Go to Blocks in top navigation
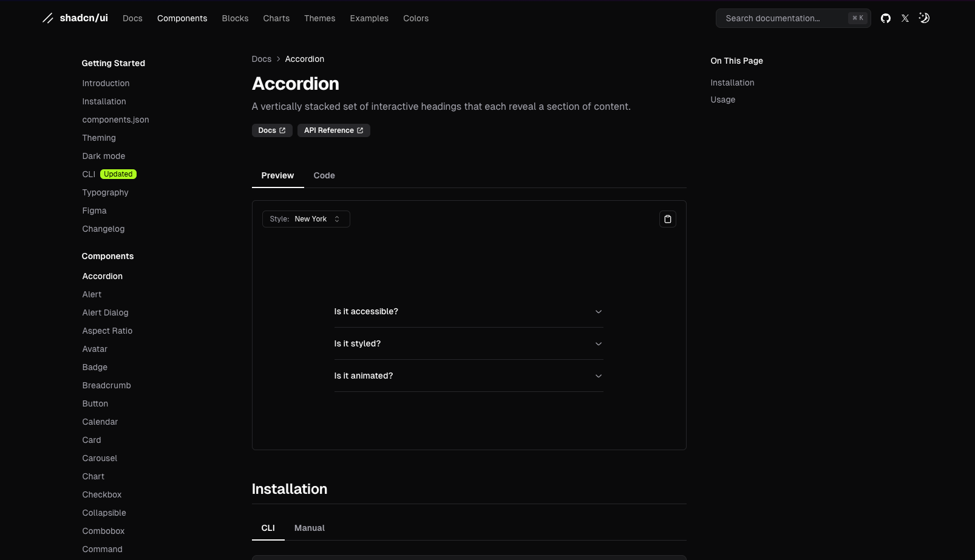 (235, 18)
